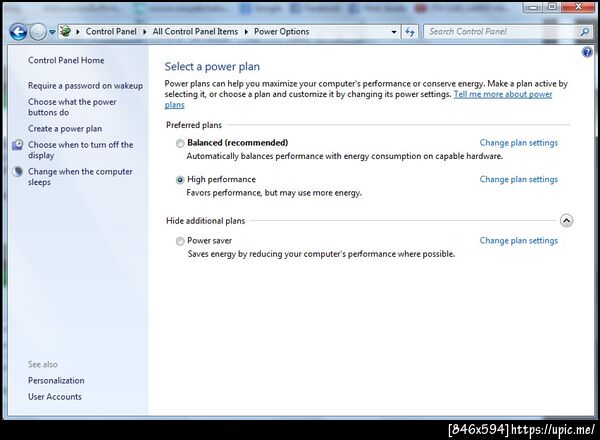The height and width of the screenshot is (440, 600).
Task: Click the Control Panel icon in address bar
Action: (x=65, y=31)
